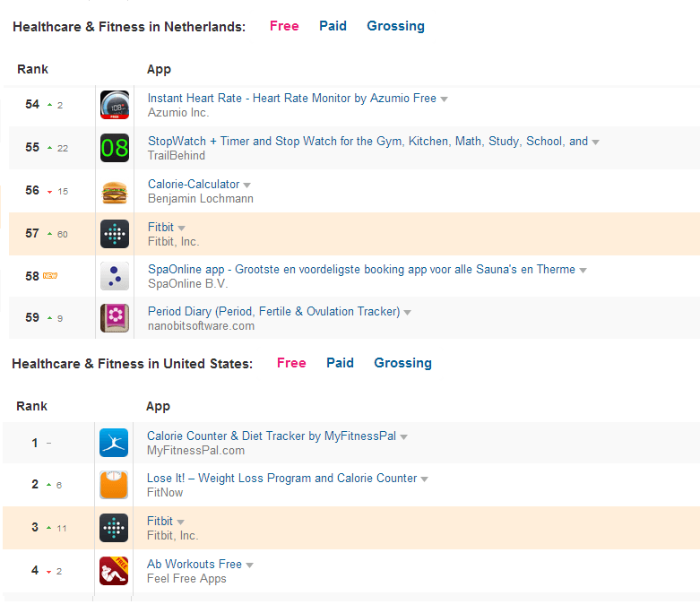This screenshot has width=700, height=613.
Task: Click the NEW badge at rank 58
Action: click(x=50, y=276)
